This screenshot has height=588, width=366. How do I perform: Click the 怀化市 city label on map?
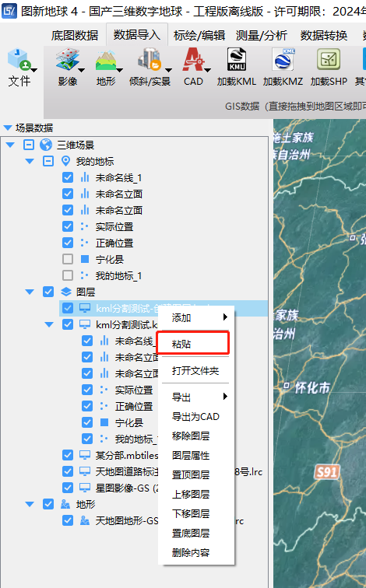tap(312, 387)
